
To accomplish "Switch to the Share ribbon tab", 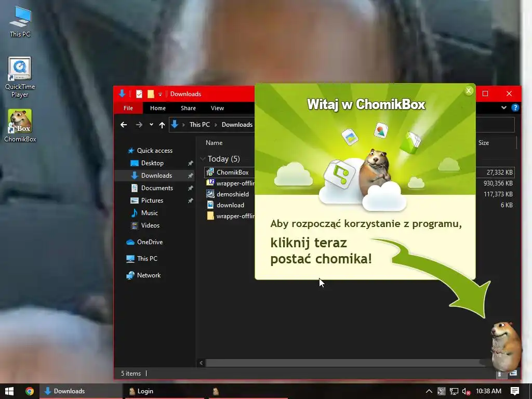I will tap(188, 108).
